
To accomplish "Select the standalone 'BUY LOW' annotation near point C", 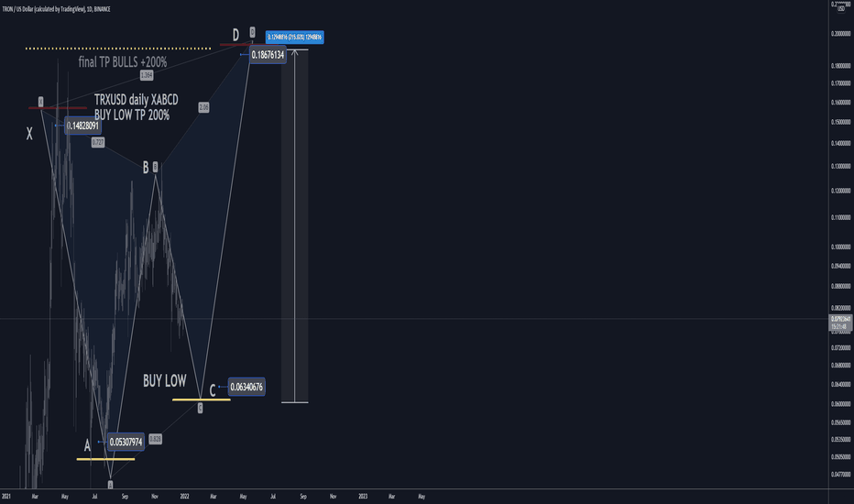I will pyautogui.click(x=165, y=381).
